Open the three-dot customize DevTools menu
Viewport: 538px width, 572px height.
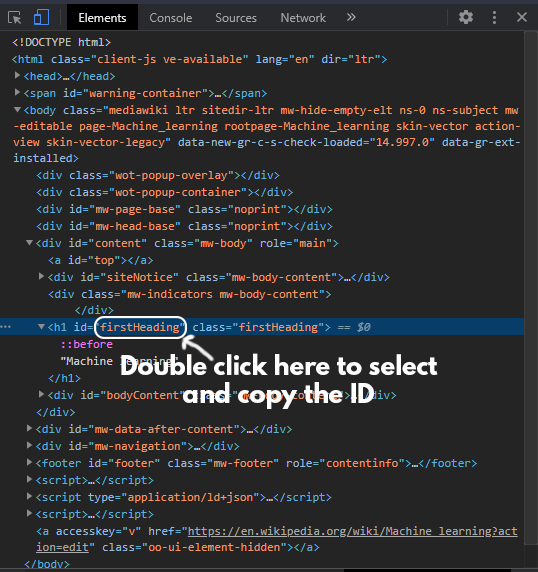pos(494,18)
